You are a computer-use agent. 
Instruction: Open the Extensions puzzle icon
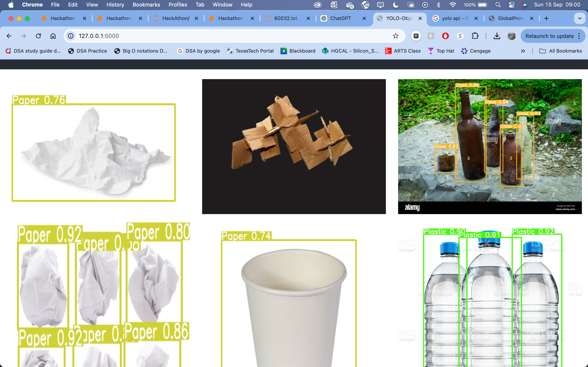coord(475,36)
